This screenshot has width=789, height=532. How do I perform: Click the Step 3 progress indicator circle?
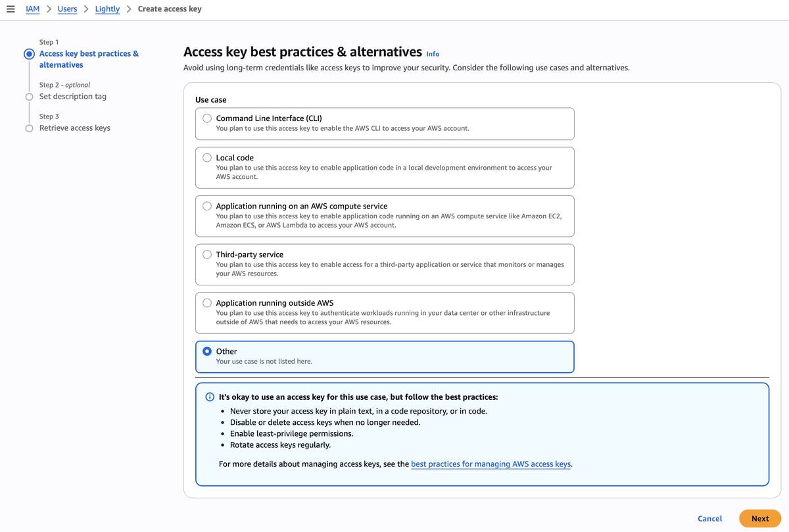28,128
